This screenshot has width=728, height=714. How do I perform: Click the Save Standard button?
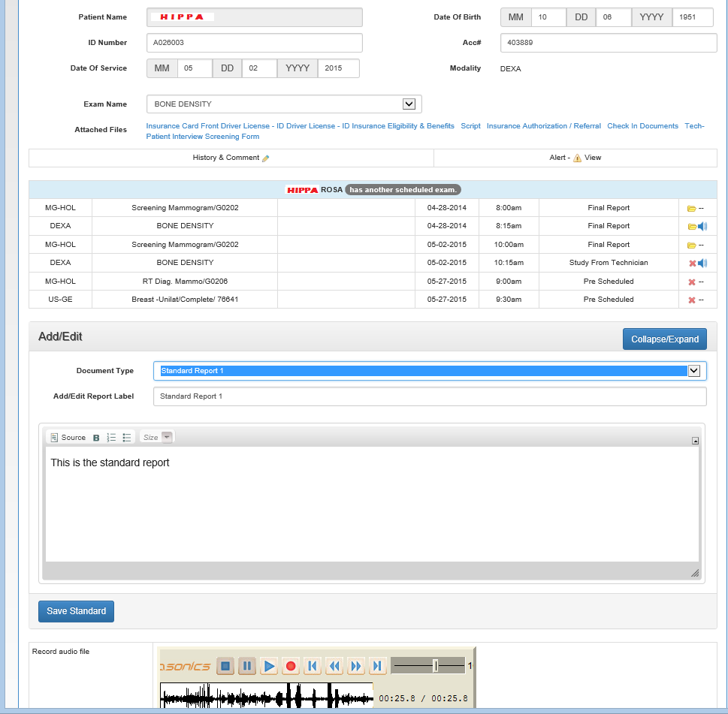(76, 611)
